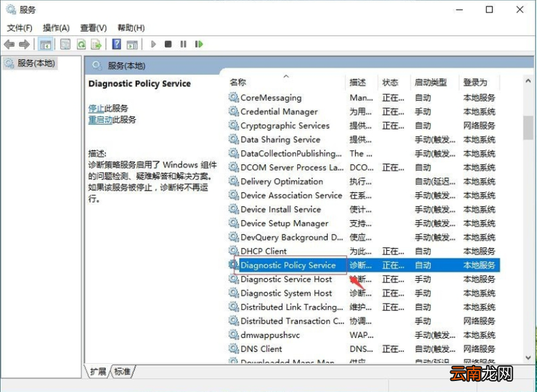Click the Forward arrow toolbar icon

tap(24, 44)
